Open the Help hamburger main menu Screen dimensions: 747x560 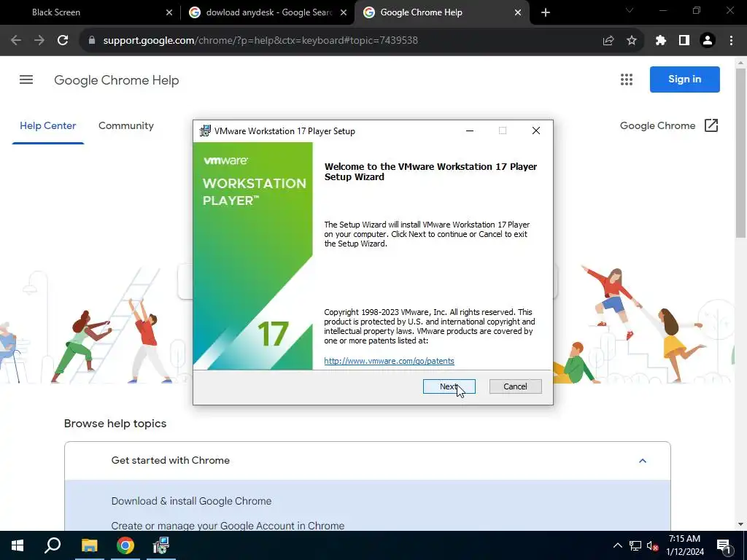coord(26,79)
